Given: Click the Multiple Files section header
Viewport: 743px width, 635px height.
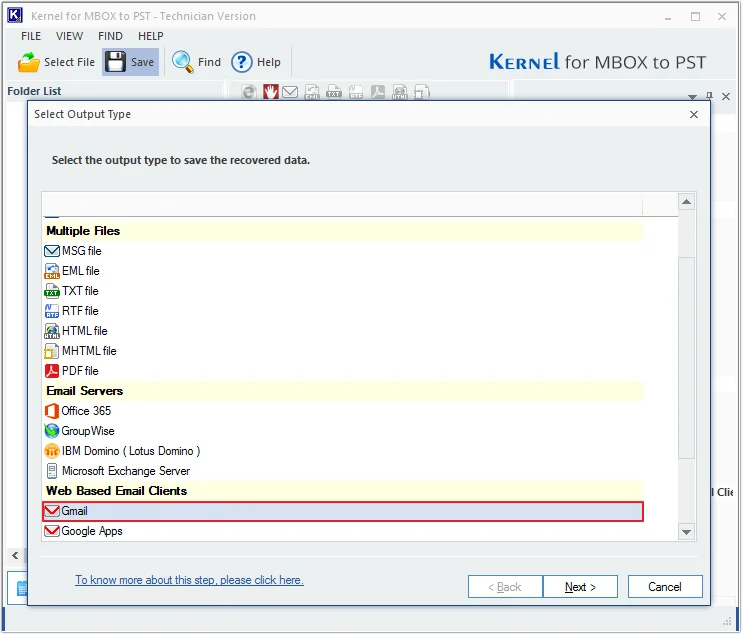Looking at the screenshot, I should tap(343, 231).
